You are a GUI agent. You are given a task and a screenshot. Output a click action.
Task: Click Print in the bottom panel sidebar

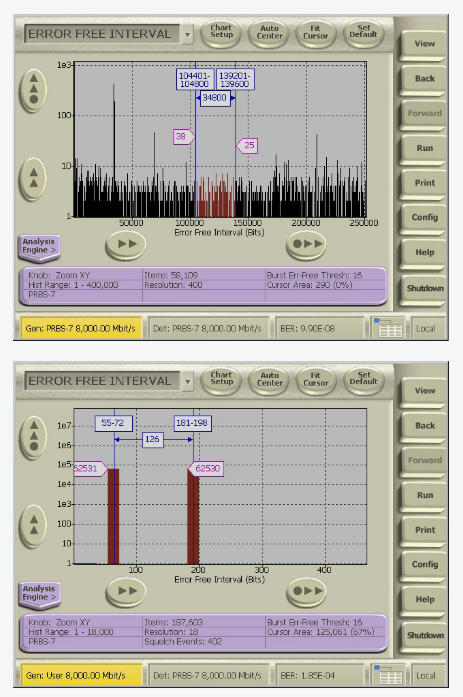[424, 531]
